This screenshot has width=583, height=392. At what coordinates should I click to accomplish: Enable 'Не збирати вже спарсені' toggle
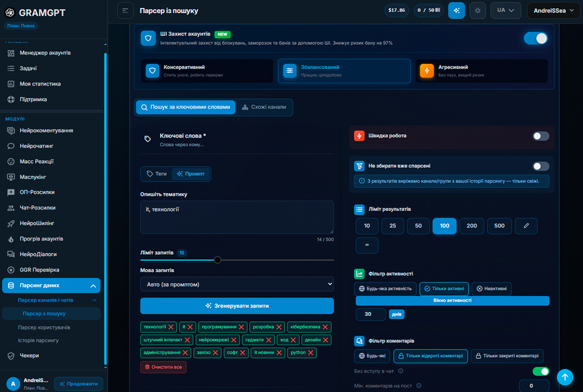[541, 166]
